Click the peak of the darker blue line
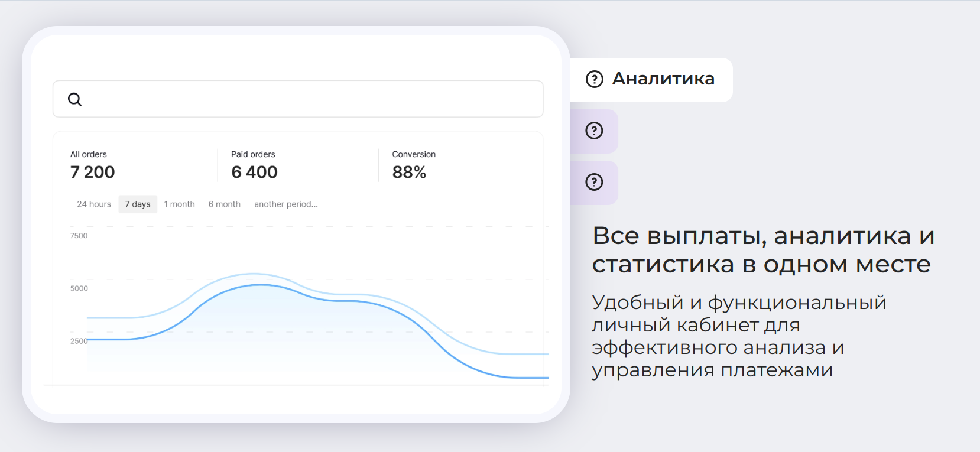The height and width of the screenshot is (452, 980). [261, 285]
